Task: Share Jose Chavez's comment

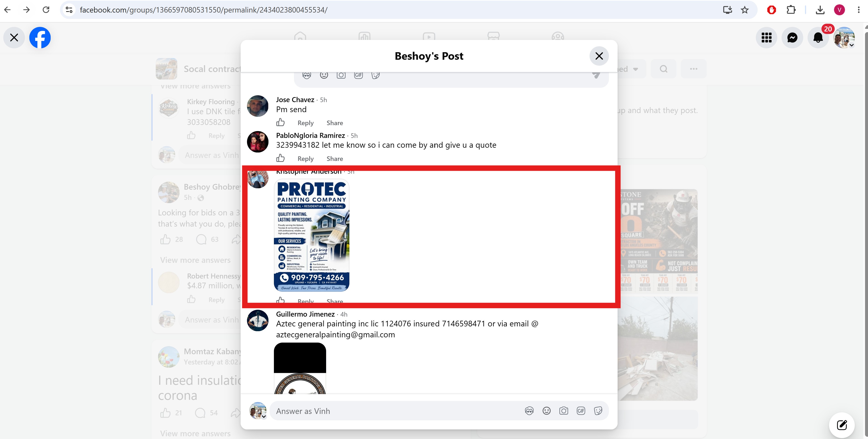Action: [x=335, y=123]
